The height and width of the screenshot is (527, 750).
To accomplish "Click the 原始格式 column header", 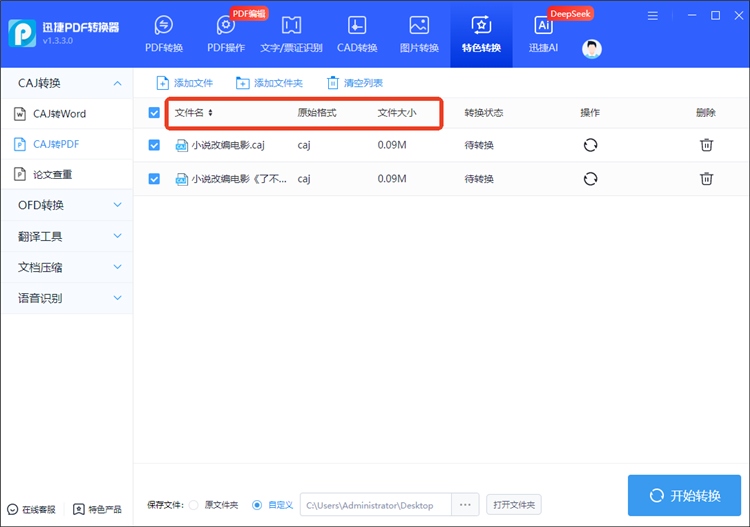I will pos(317,113).
